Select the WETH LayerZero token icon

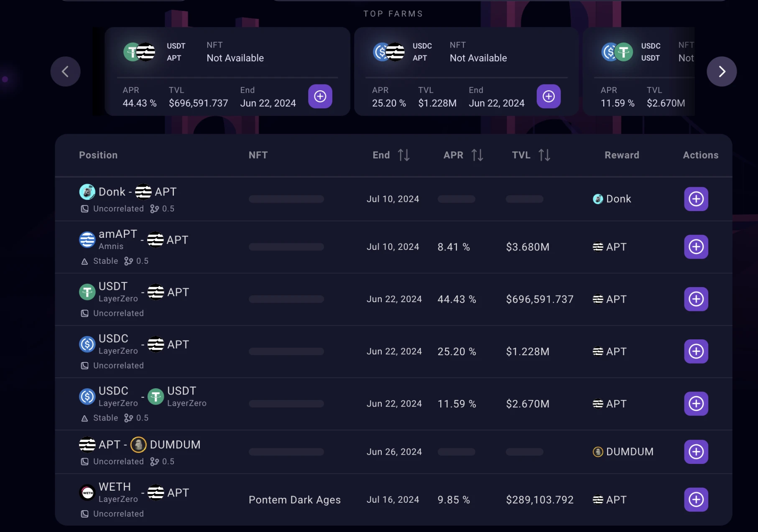[87, 493]
